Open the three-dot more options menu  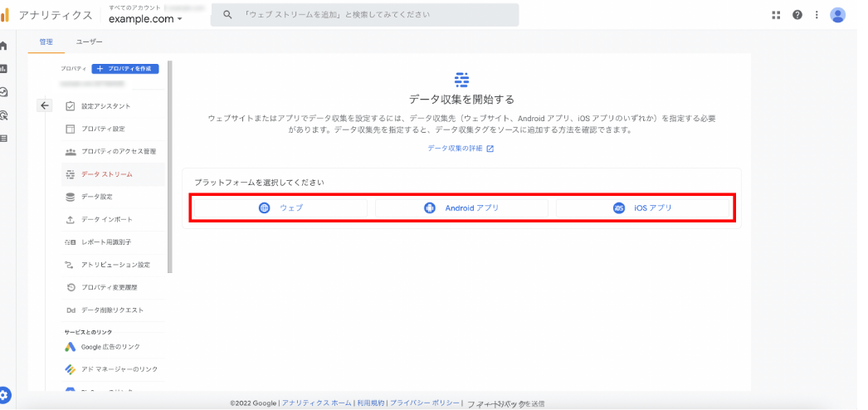tap(817, 15)
